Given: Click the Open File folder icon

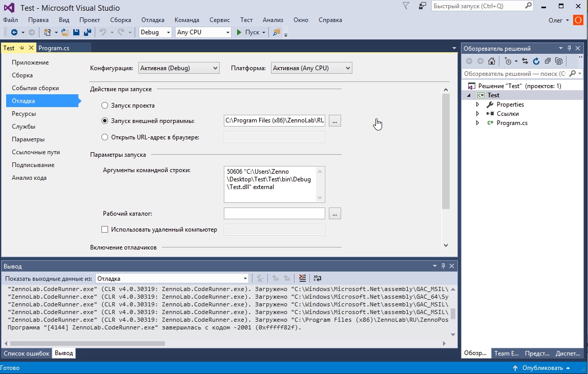Looking at the screenshot, I should 65,32.
